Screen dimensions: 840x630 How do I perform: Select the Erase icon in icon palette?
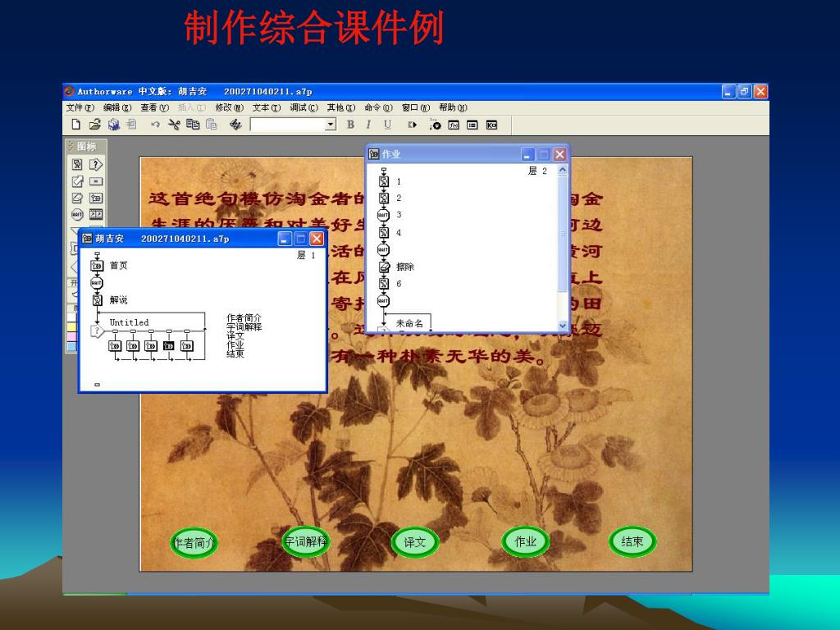pos(77,199)
